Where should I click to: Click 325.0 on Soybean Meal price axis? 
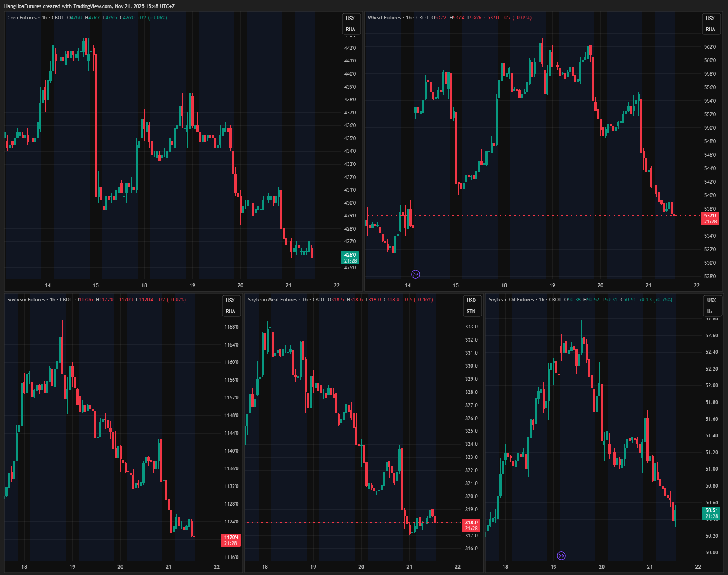click(x=472, y=431)
